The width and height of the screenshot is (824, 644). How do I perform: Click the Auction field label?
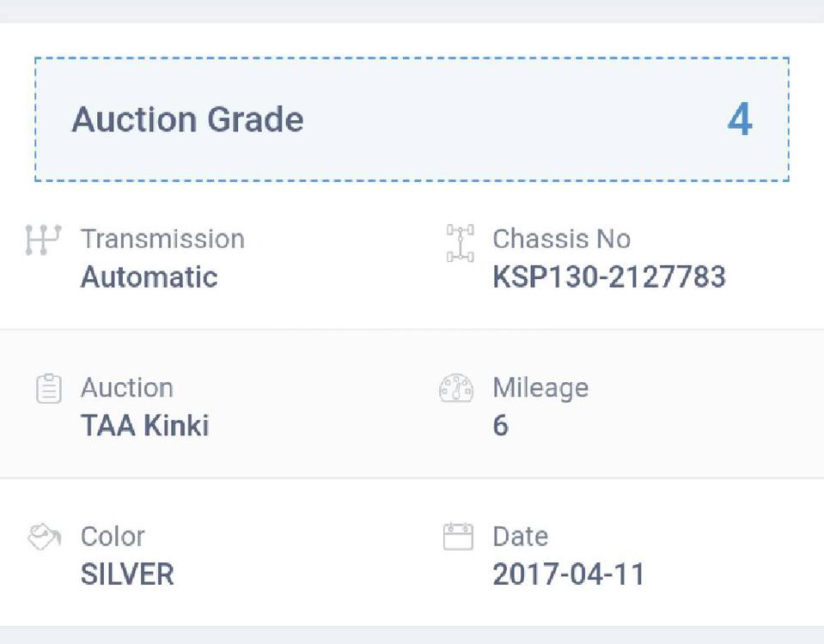pos(127,388)
